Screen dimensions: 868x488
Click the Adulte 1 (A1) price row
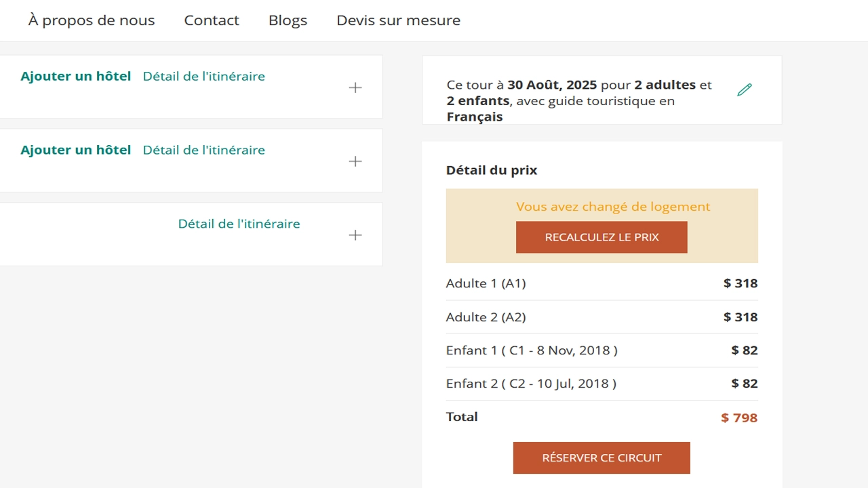tap(601, 283)
